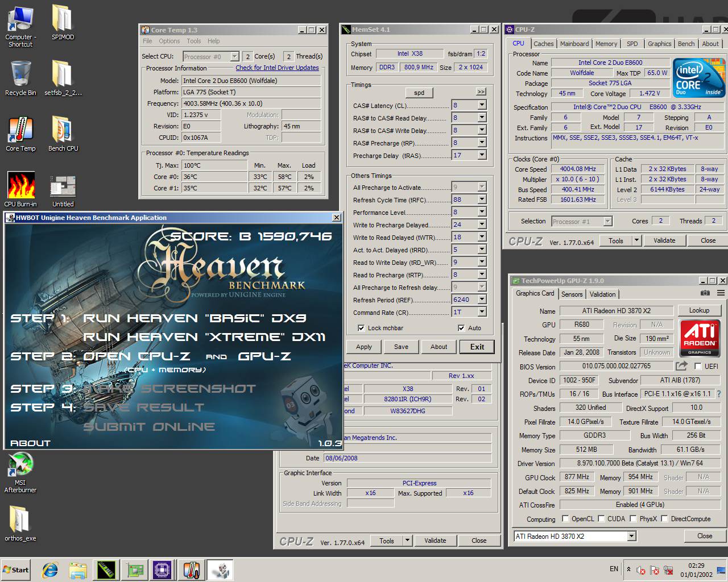Switch to the purple chip CPU-Z taskbar icon
728x582 pixels.
coord(162,570)
